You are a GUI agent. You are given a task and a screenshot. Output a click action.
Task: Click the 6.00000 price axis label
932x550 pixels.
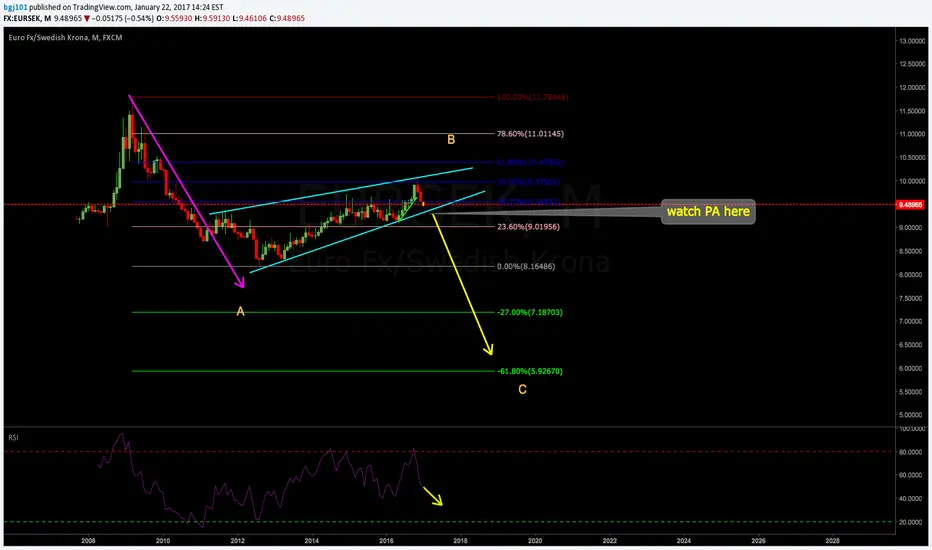click(x=912, y=369)
